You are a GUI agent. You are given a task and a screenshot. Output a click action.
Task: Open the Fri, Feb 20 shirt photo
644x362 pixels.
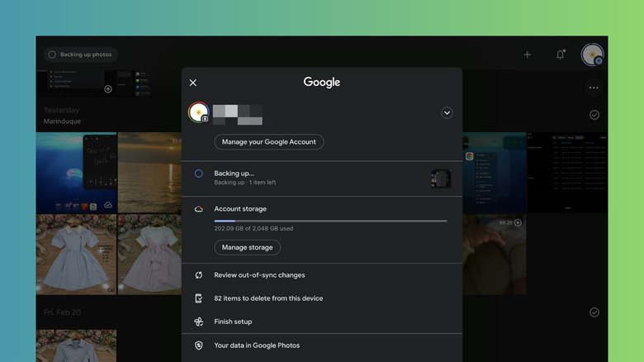(77, 345)
